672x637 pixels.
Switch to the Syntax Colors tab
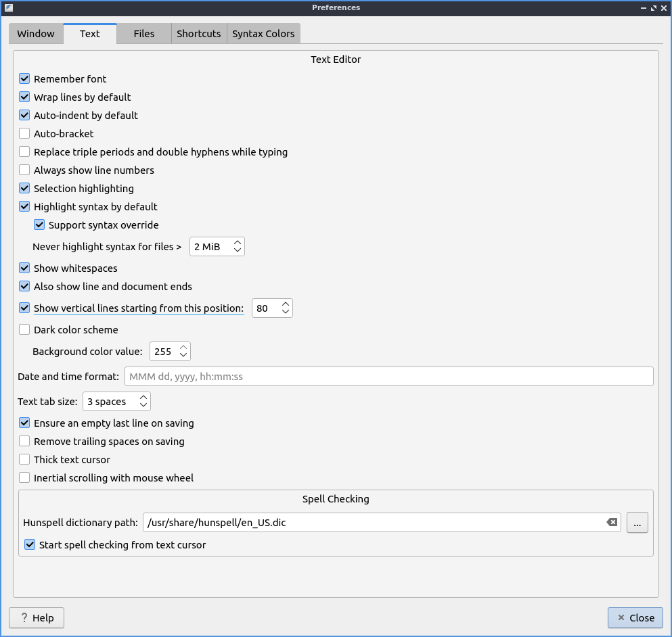click(263, 34)
